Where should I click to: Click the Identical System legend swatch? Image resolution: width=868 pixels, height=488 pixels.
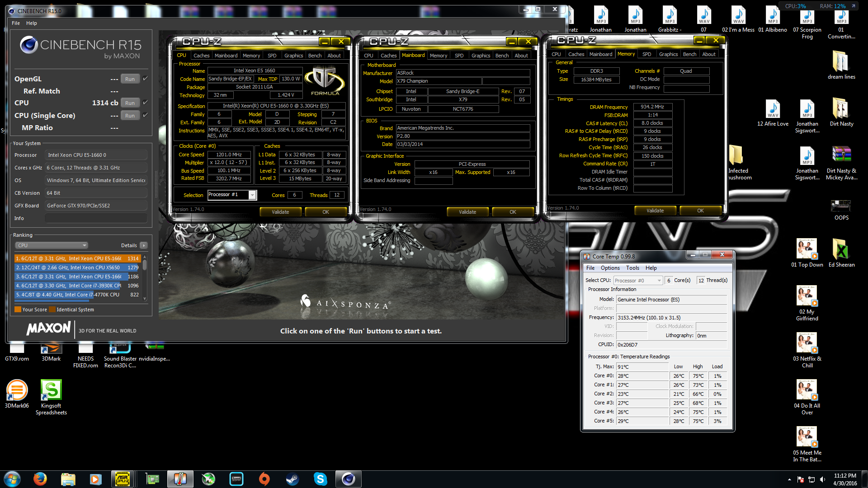point(52,310)
